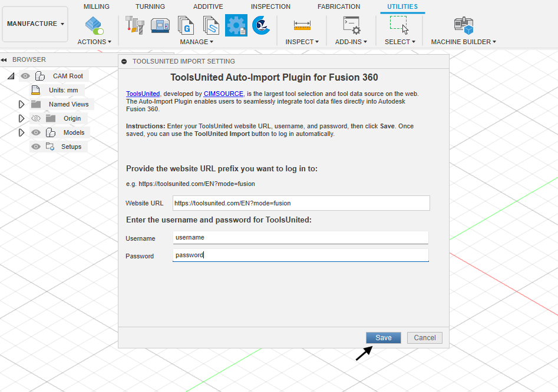558x392 pixels.
Task: Open the Select dropdown menu
Action: [400, 42]
